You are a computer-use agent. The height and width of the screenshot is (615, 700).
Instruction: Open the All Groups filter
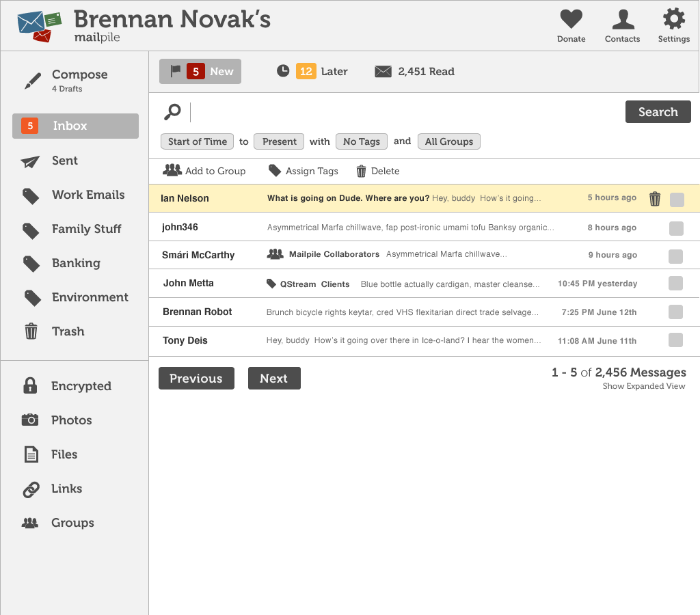coord(449,141)
